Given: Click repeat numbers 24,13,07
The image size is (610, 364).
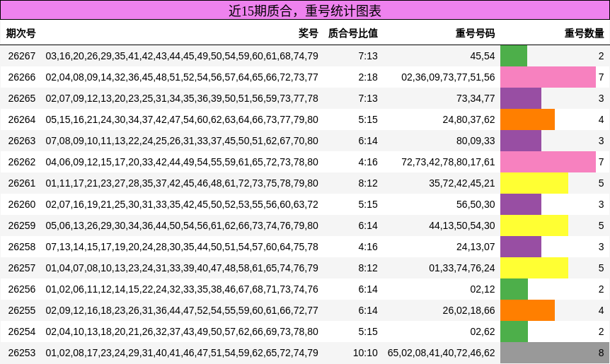Looking at the screenshot, I should [476, 247].
